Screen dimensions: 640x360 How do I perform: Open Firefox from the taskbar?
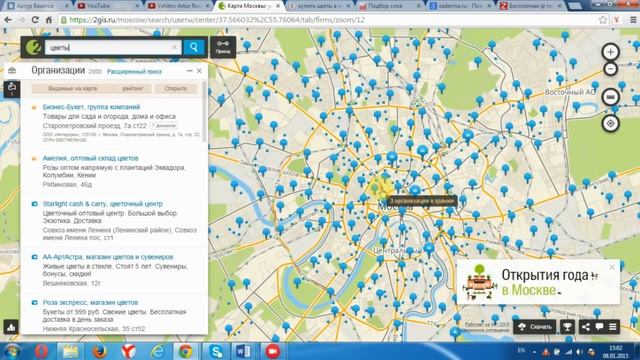point(100,351)
